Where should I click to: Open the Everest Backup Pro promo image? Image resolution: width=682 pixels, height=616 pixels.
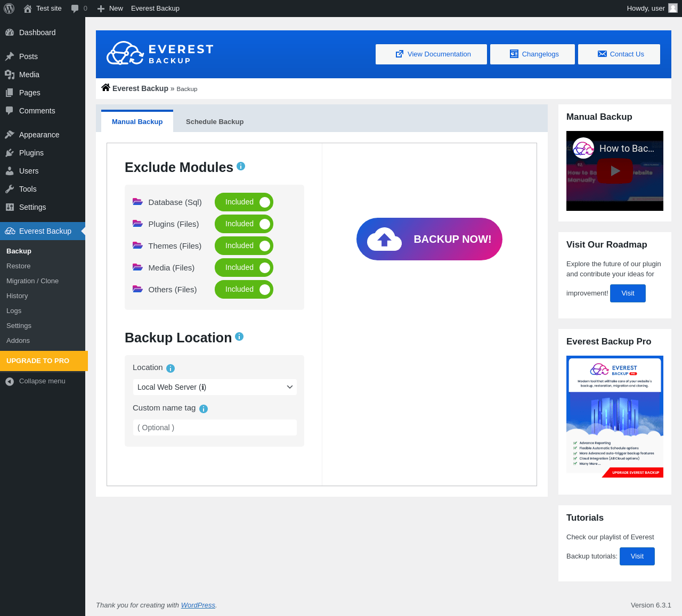pos(615,416)
